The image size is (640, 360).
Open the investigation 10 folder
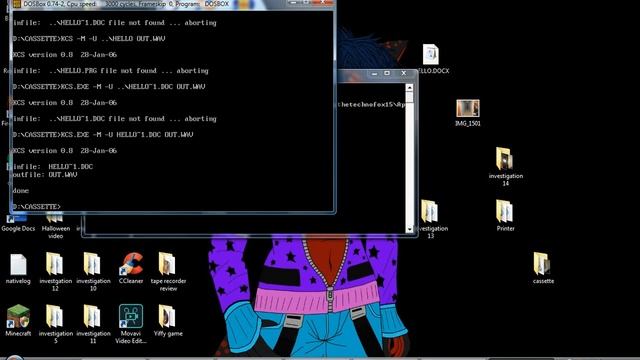(93, 264)
